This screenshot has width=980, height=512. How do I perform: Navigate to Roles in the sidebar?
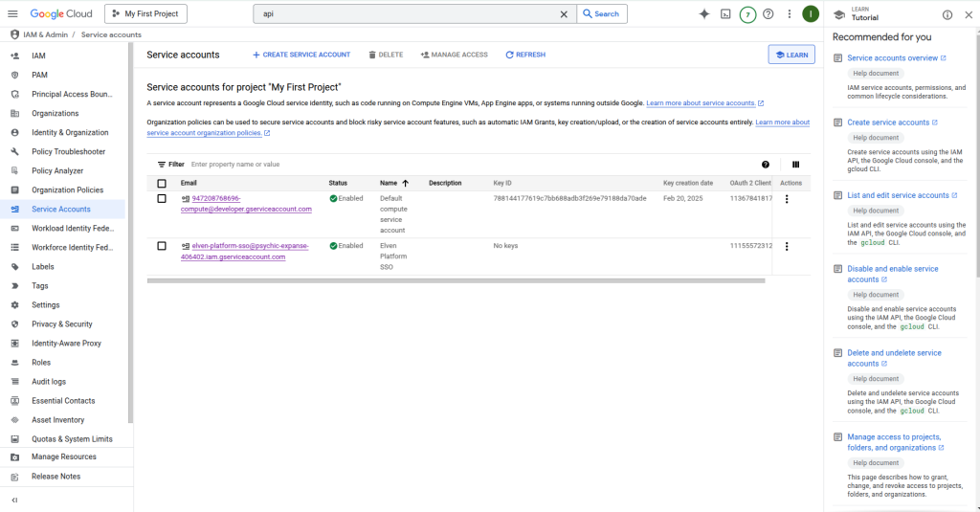point(41,363)
